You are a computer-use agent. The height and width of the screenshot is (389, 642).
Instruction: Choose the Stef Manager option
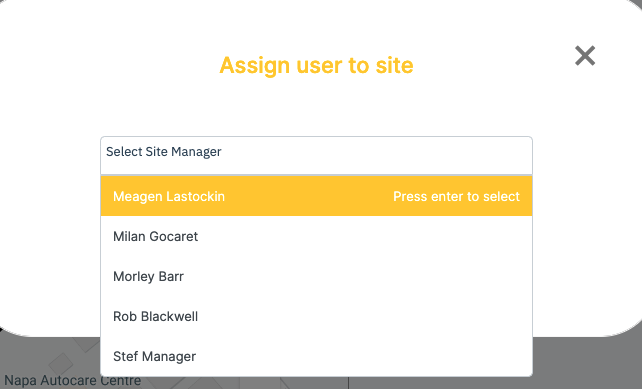point(316,356)
